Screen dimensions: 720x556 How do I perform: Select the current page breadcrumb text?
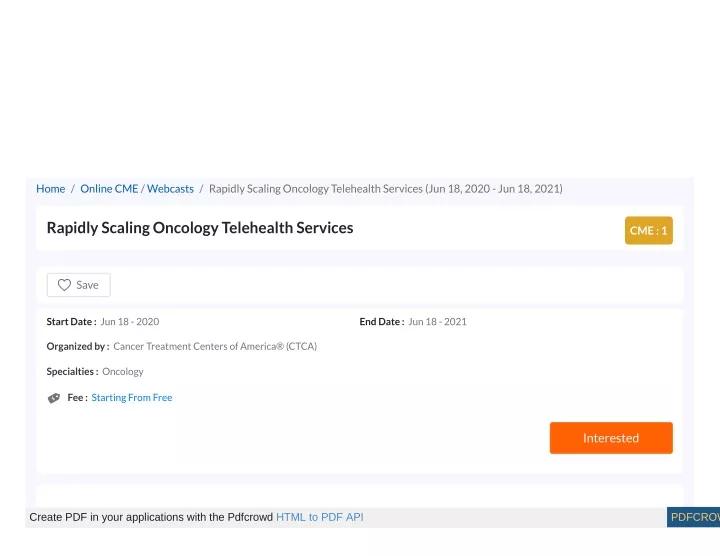pos(386,189)
